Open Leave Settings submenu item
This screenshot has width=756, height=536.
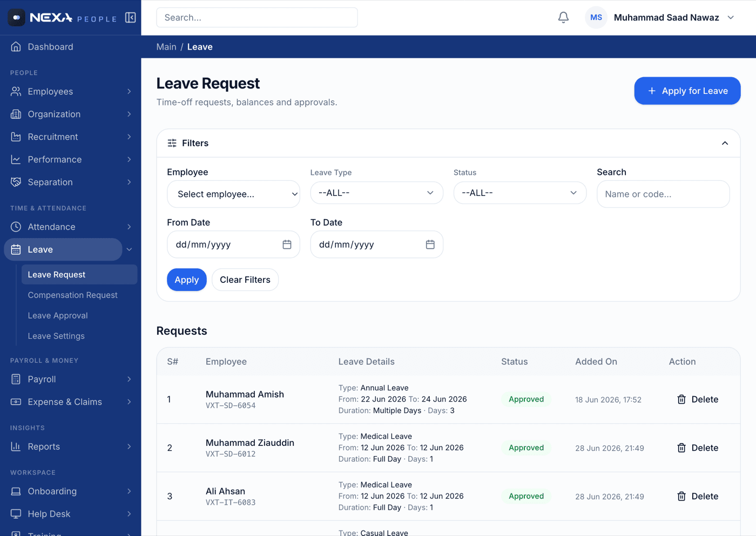click(x=79, y=336)
